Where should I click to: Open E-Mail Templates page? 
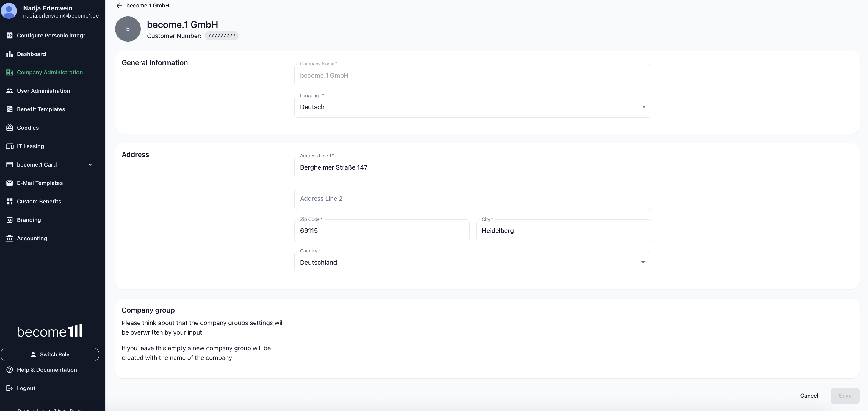(x=40, y=183)
